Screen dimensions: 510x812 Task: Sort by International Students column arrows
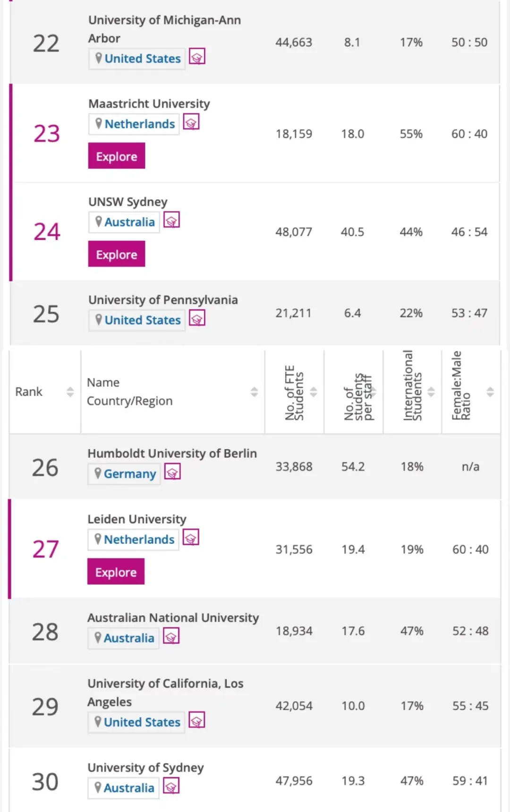(x=431, y=392)
